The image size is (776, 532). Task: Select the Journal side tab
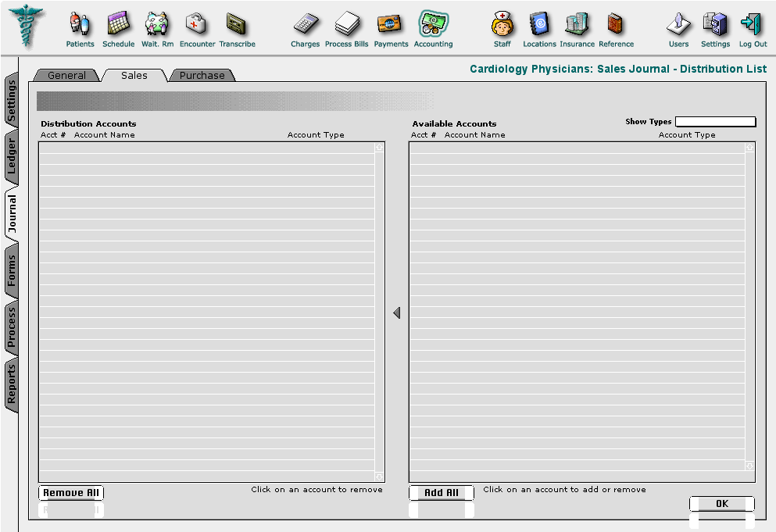[x=12, y=214]
